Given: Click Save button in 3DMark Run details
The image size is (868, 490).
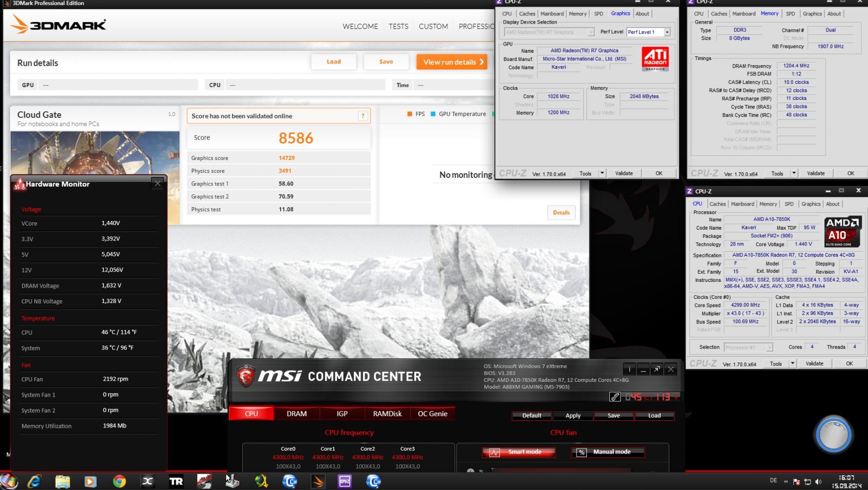Looking at the screenshot, I should click(386, 62).
